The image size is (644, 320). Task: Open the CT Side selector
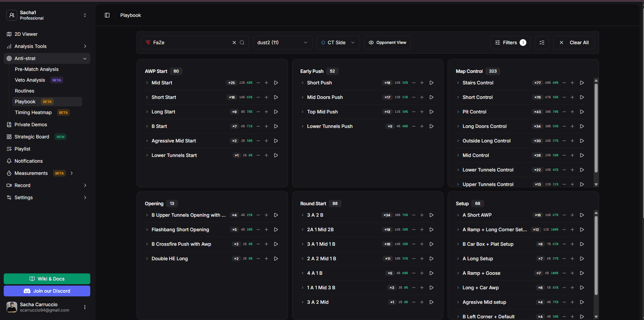click(x=338, y=43)
